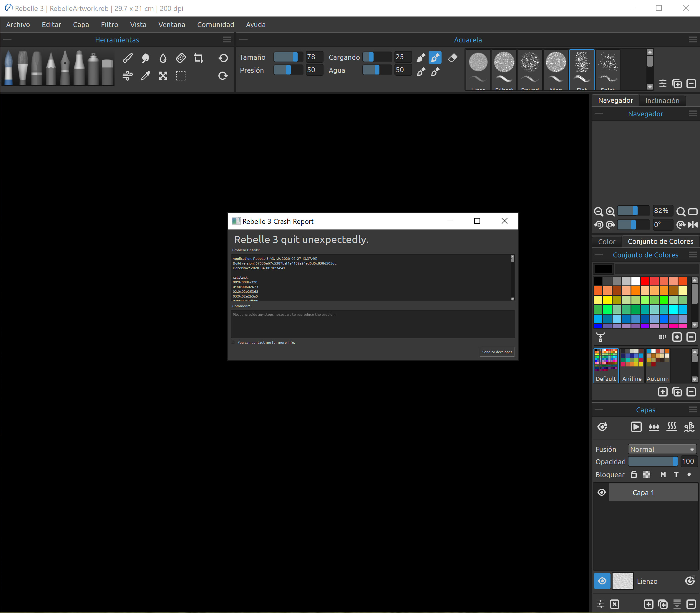Enable the highlighted Paint & Blend brush mode
The width and height of the screenshot is (700, 613).
(435, 57)
